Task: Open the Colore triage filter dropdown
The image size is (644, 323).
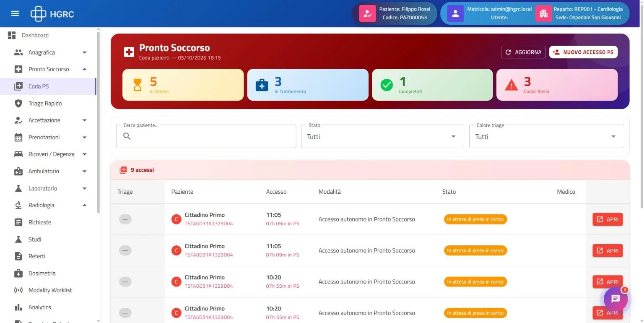Action: tap(546, 136)
